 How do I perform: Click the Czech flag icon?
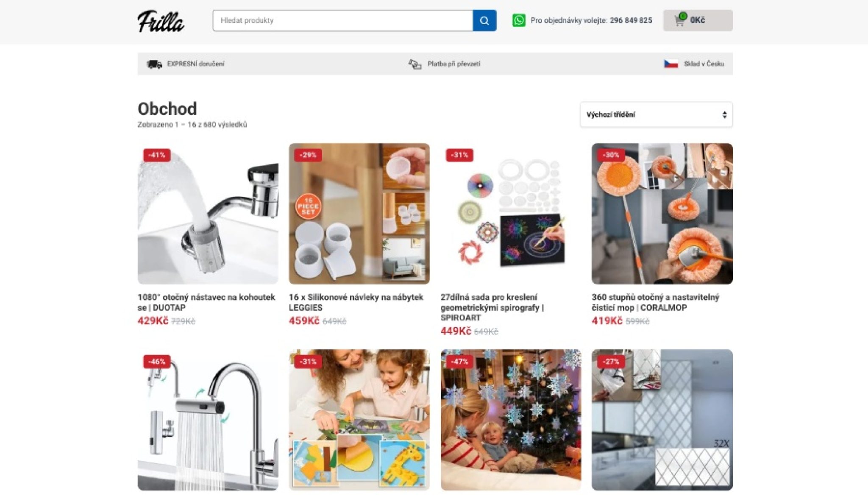click(x=671, y=64)
